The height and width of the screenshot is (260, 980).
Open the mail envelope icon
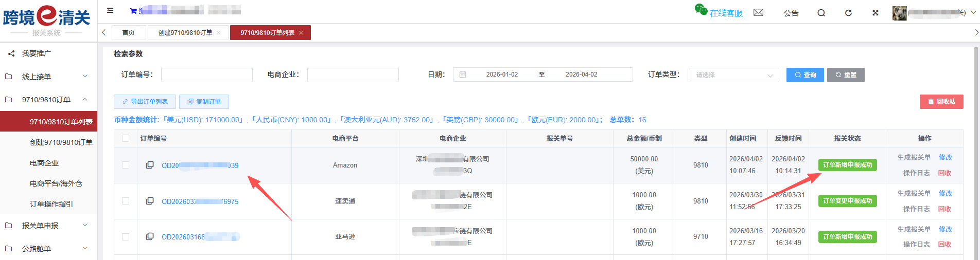[758, 12]
